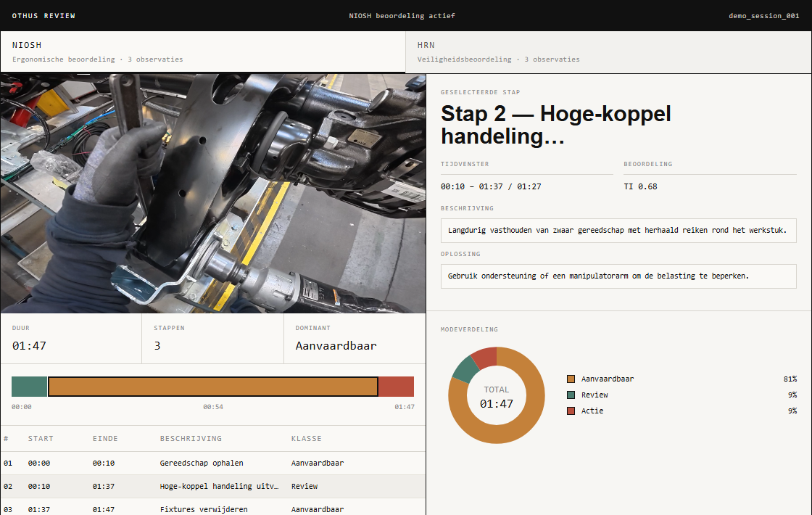Switch to the HRN tab

[x=608, y=51]
